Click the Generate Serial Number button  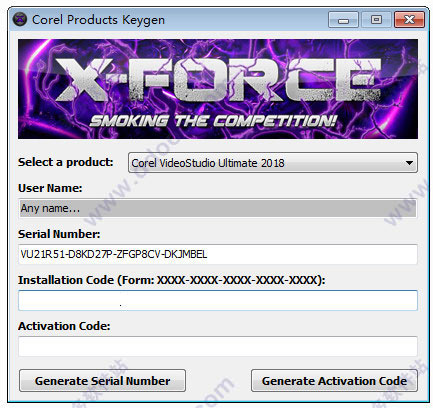tap(102, 380)
